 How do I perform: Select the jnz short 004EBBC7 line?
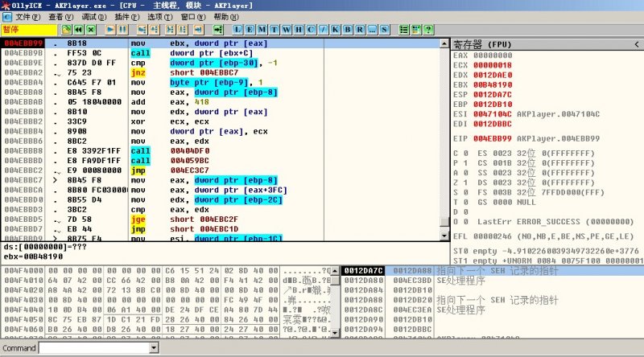pos(220,72)
